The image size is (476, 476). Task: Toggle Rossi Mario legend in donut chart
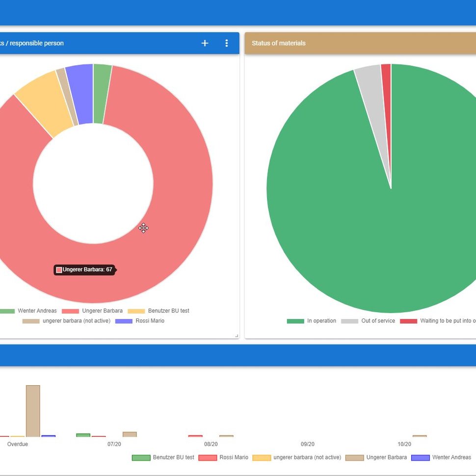tap(140, 321)
